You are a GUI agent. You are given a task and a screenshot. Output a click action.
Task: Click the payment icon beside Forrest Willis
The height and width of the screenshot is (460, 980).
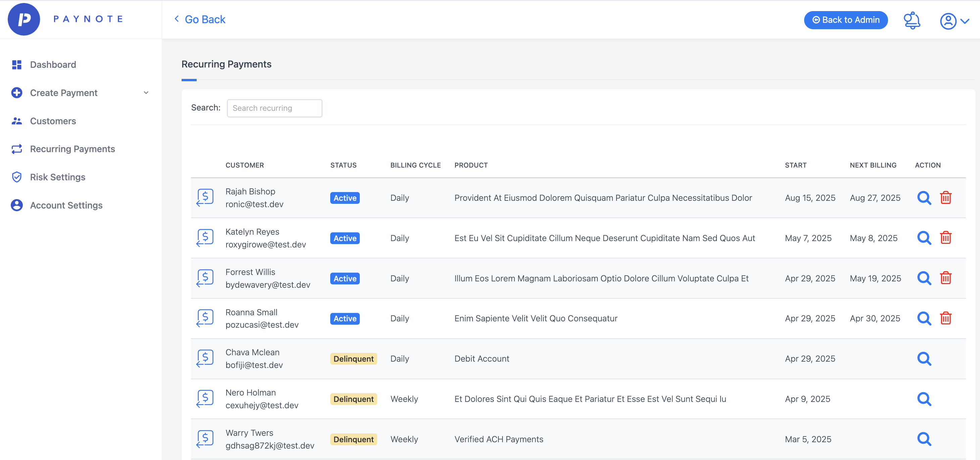coord(205,278)
